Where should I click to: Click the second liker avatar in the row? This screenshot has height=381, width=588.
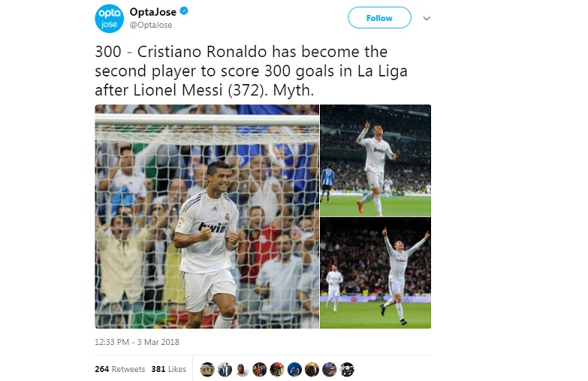coord(225,370)
